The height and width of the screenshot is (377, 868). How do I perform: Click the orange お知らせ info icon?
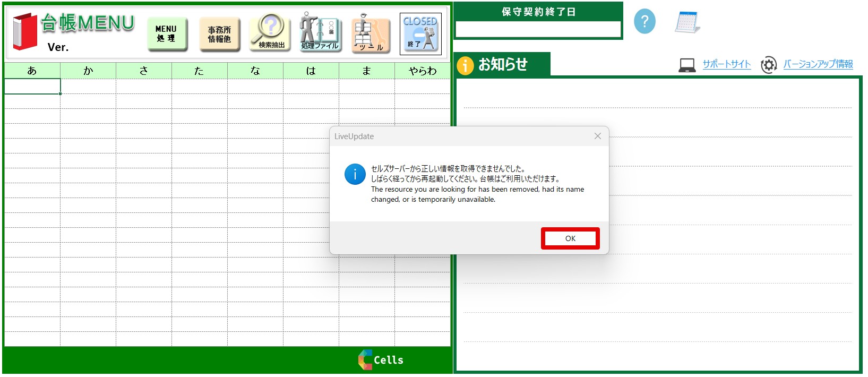[465, 66]
